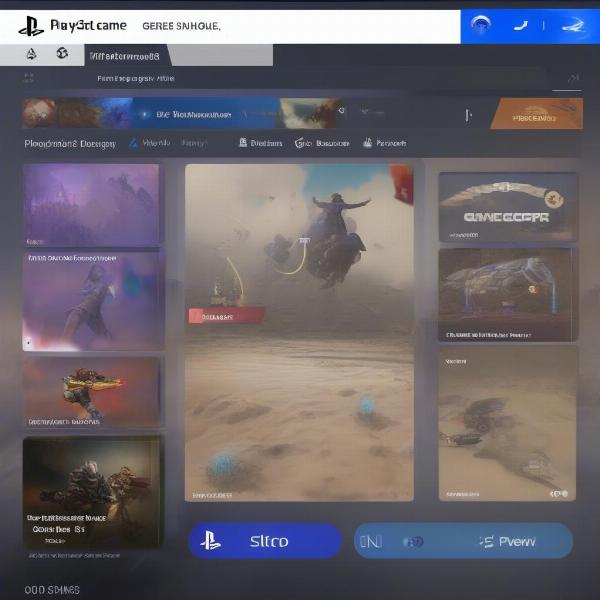Click the blue icon beside Videolo
This screenshot has height=600, width=600.
click(x=133, y=143)
